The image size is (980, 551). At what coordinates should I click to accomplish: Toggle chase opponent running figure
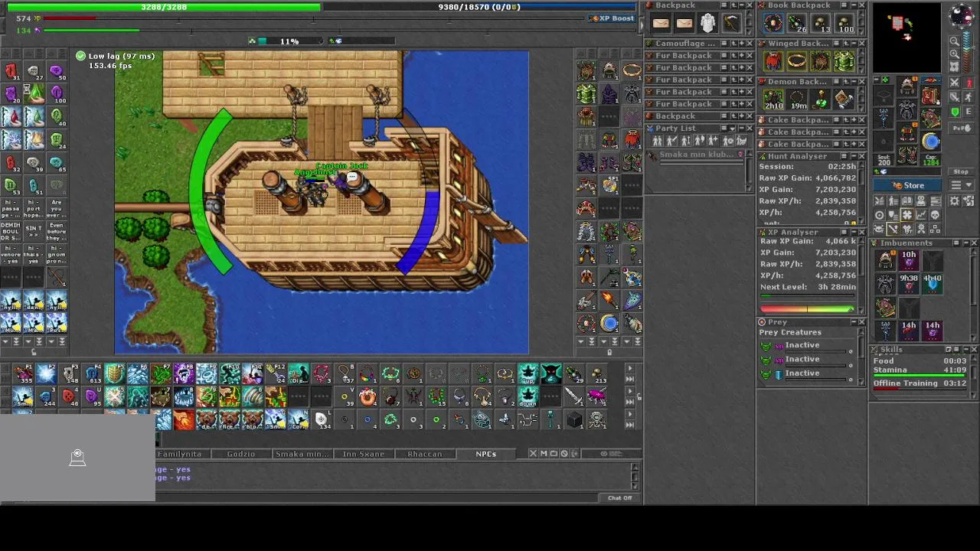coord(969,97)
